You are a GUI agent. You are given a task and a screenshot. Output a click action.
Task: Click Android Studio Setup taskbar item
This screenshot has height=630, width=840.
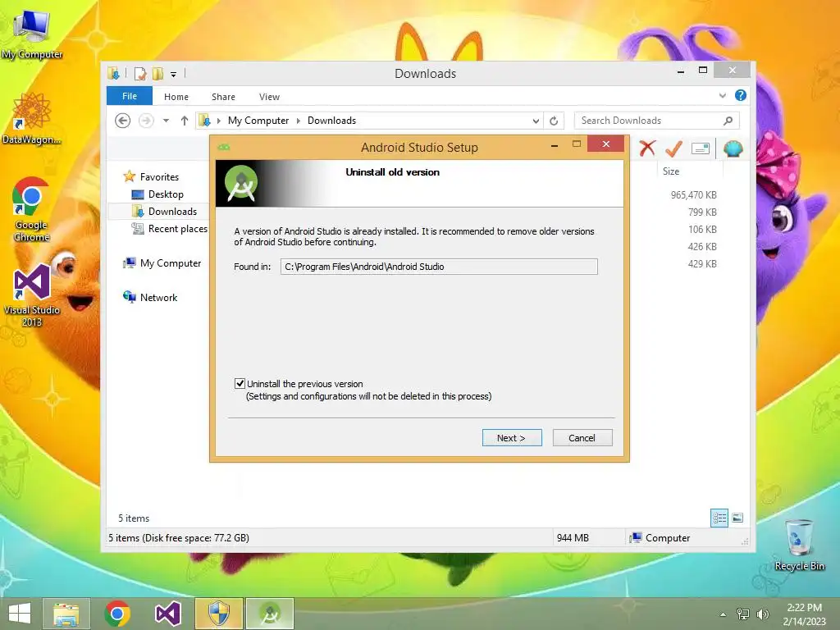[x=270, y=614]
